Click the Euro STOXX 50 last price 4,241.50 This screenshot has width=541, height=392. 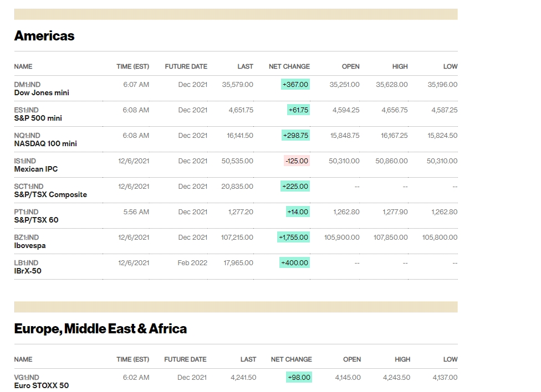[x=243, y=378]
